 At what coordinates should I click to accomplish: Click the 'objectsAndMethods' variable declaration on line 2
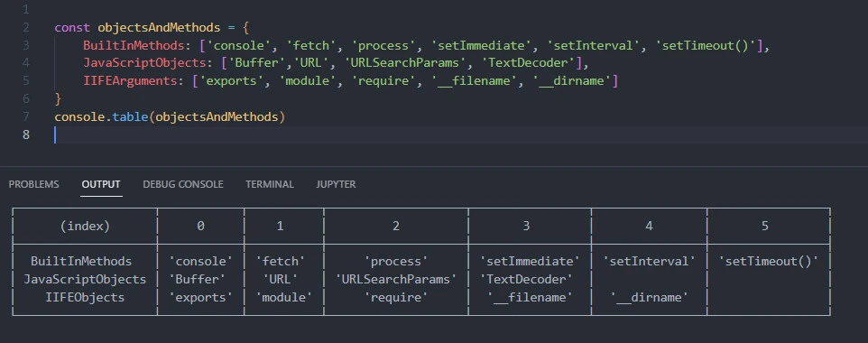(x=159, y=27)
